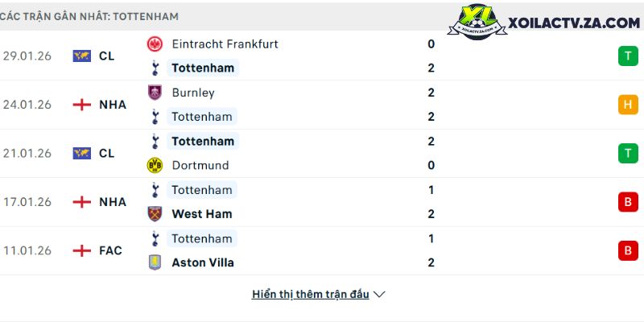Image resolution: width=644 pixels, height=322 pixels.
Task: Click the Tottenham crest in the Burnley match
Action: [155, 117]
